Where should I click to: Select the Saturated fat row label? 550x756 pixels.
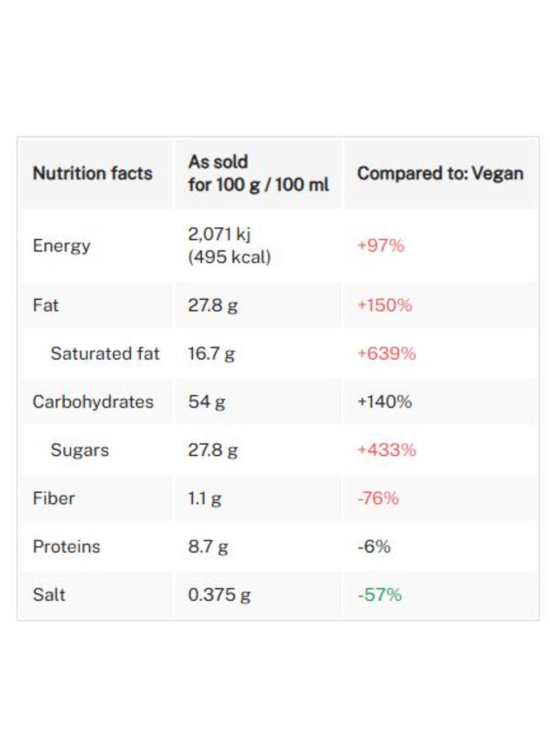(104, 353)
